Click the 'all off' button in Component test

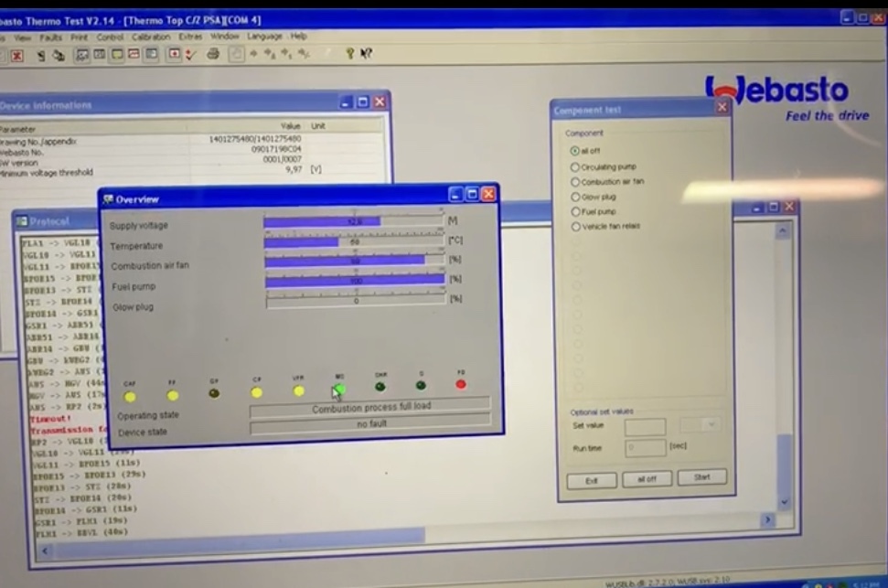(647, 479)
